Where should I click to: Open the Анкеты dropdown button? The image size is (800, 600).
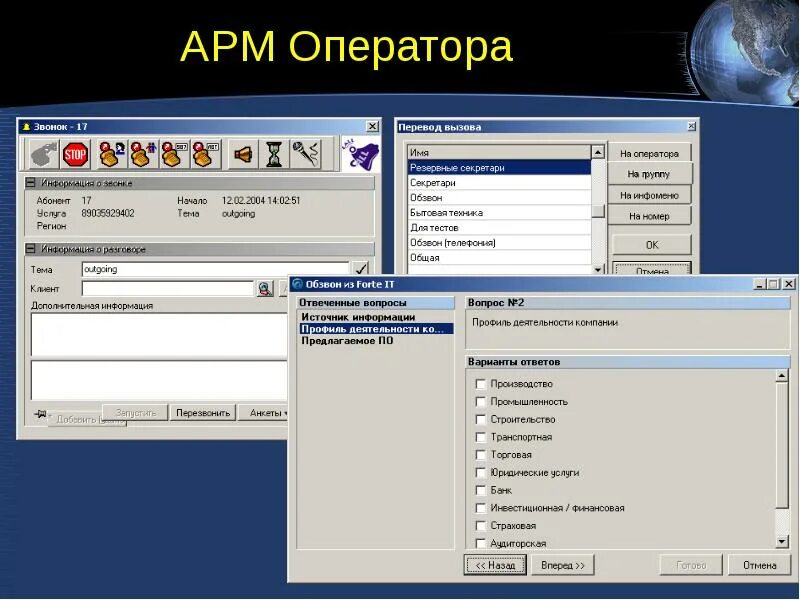[x=265, y=413]
